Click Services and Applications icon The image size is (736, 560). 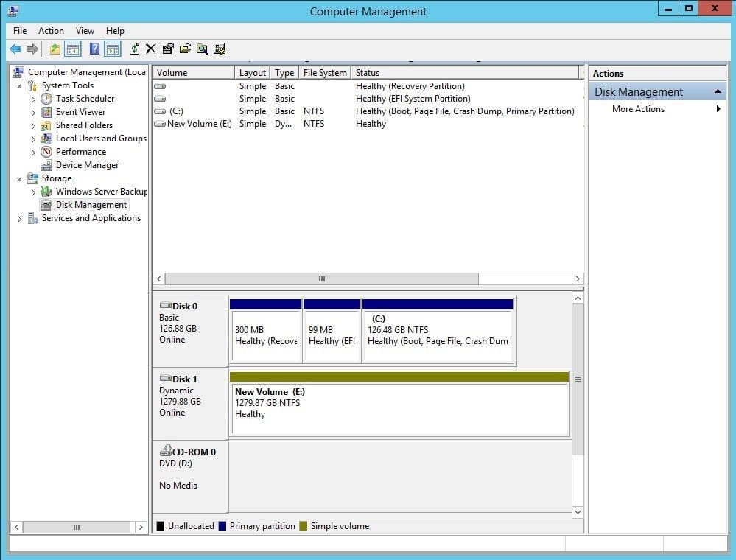click(32, 218)
